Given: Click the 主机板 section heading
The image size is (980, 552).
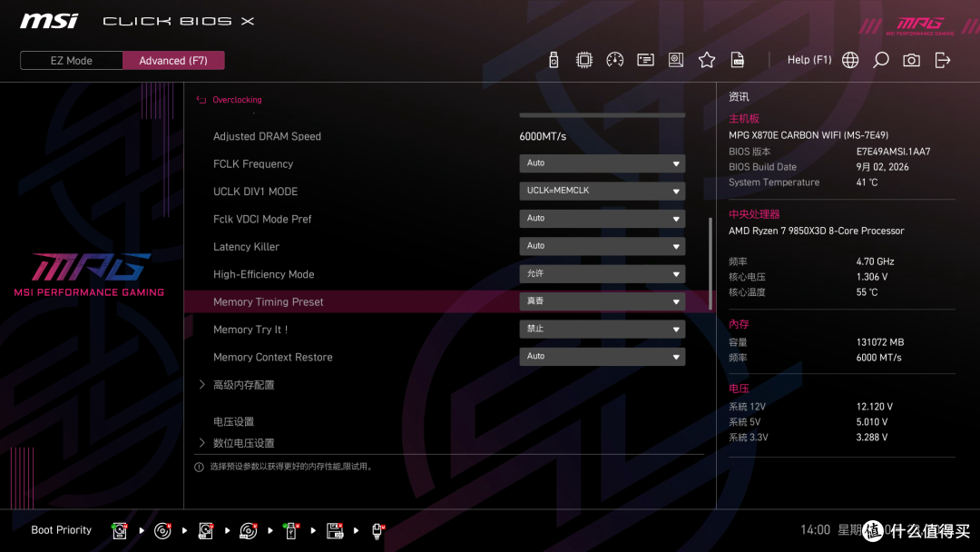Looking at the screenshot, I should point(744,119).
